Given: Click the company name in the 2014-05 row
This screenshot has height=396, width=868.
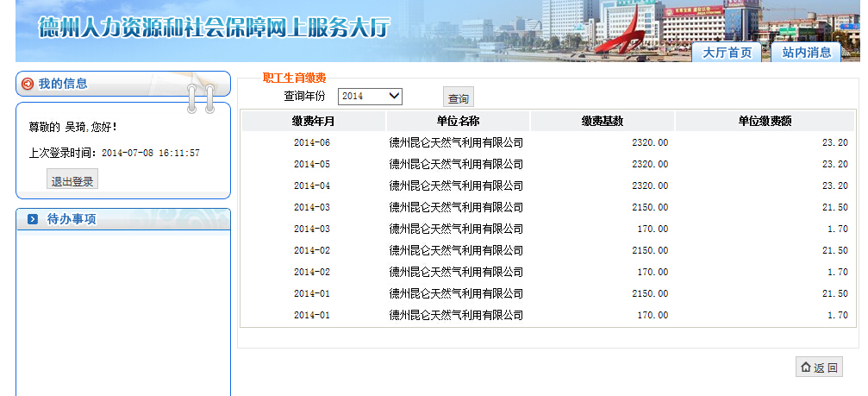Looking at the screenshot, I should click(x=456, y=164).
